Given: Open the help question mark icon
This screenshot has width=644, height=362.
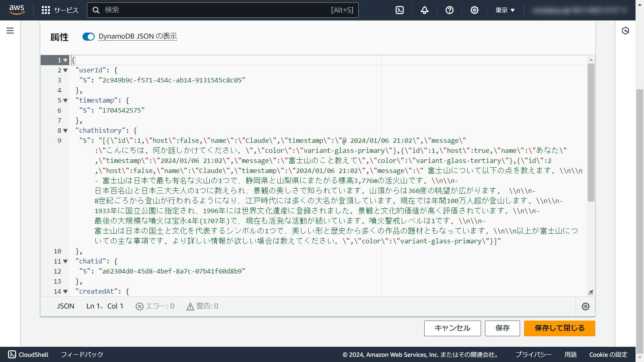Looking at the screenshot, I should pos(449,10).
